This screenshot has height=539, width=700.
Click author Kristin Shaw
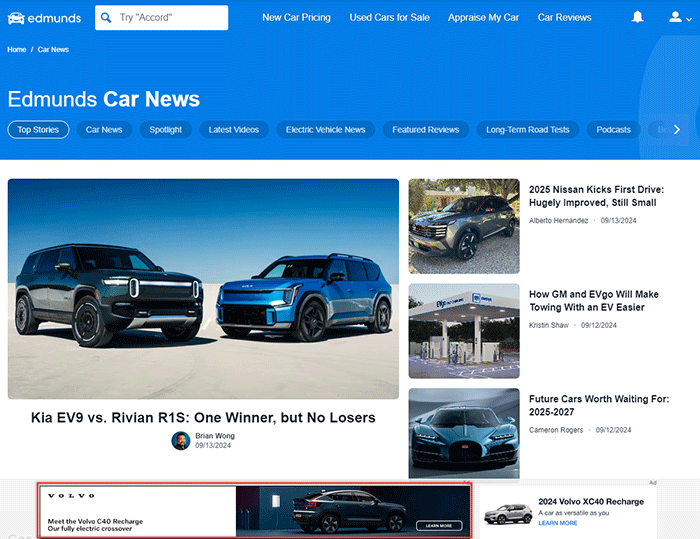(x=549, y=325)
